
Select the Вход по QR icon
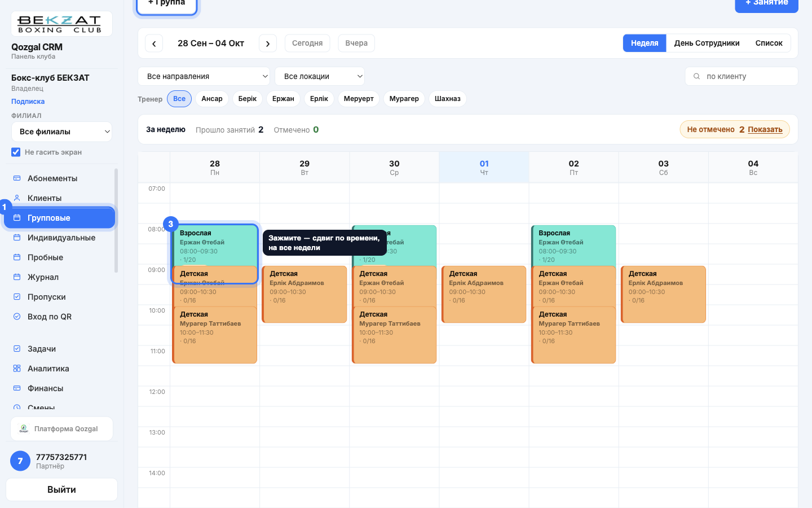point(17,317)
